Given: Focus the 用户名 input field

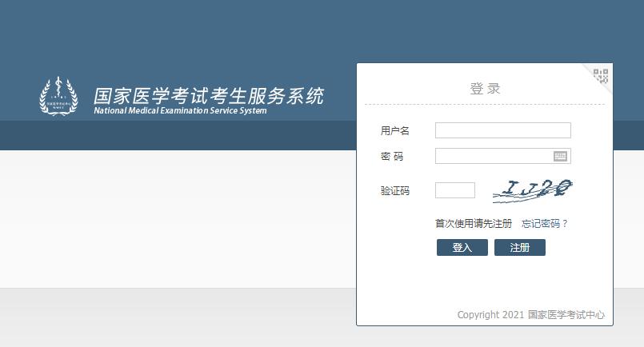Looking at the screenshot, I should tap(502, 130).
